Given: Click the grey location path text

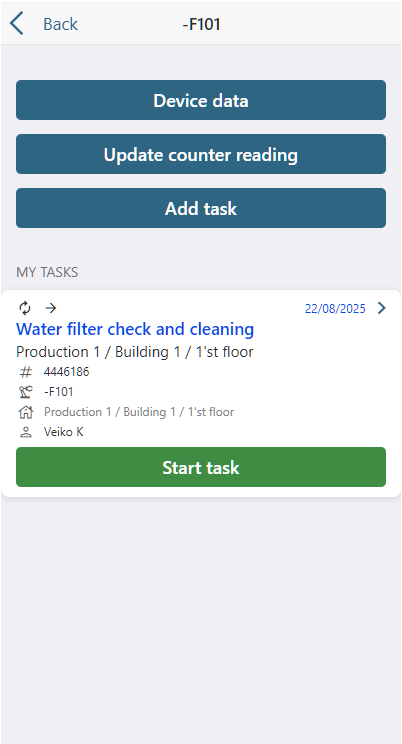Looking at the screenshot, I should (x=139, y=412).
